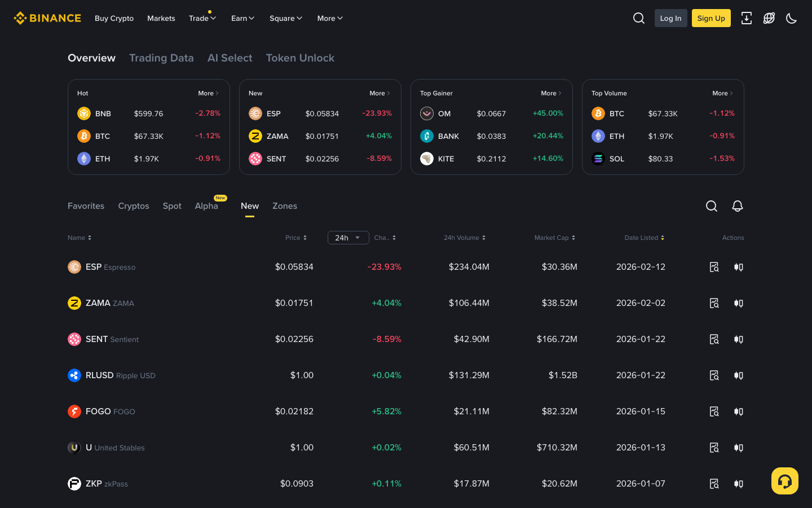Open the 24h timeframe dropdown
Viewport: 812px width, 508px height.
pos(348,238)
